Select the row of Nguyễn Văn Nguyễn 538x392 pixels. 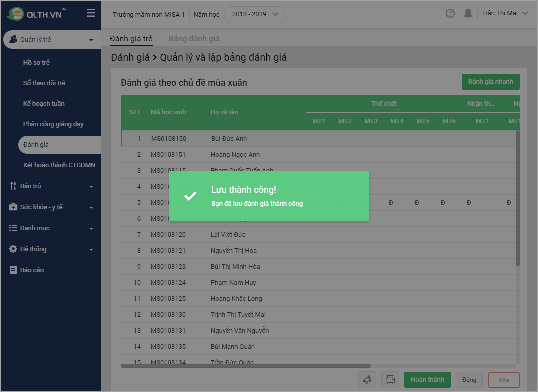(318, 330)
